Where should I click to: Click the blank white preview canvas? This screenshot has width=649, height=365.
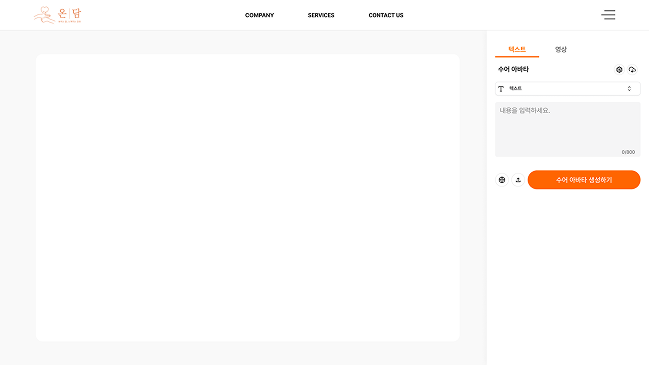point(248,197)
